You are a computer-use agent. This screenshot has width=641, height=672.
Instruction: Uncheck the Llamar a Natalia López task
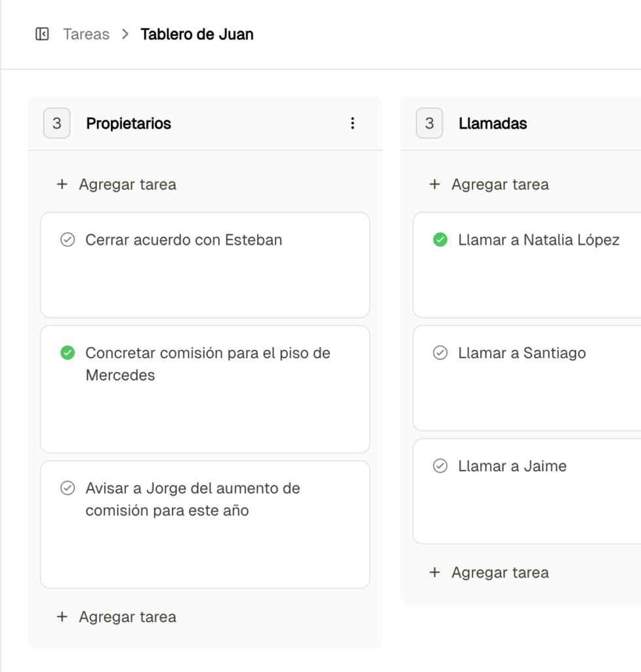[x=440, y=240]
